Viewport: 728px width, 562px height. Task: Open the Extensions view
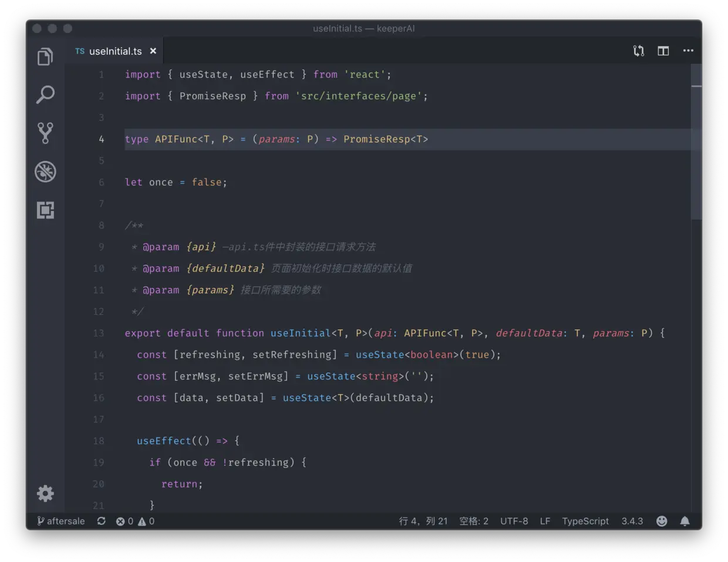click(45, 210)
